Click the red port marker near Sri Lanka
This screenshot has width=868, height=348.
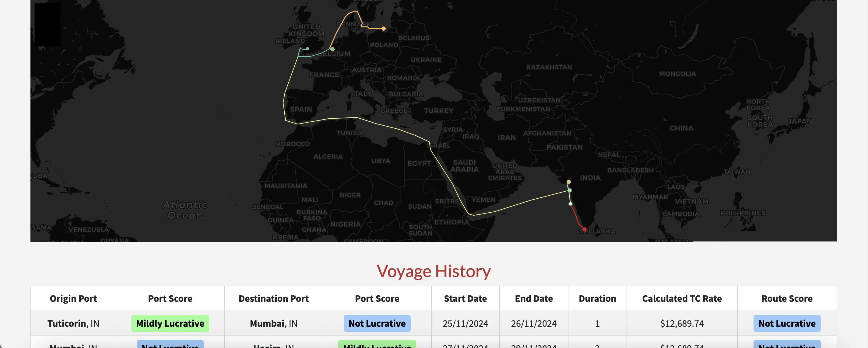pos(584,230)
